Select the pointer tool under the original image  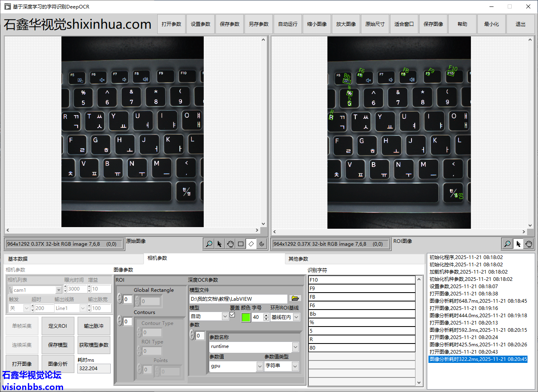219,244
